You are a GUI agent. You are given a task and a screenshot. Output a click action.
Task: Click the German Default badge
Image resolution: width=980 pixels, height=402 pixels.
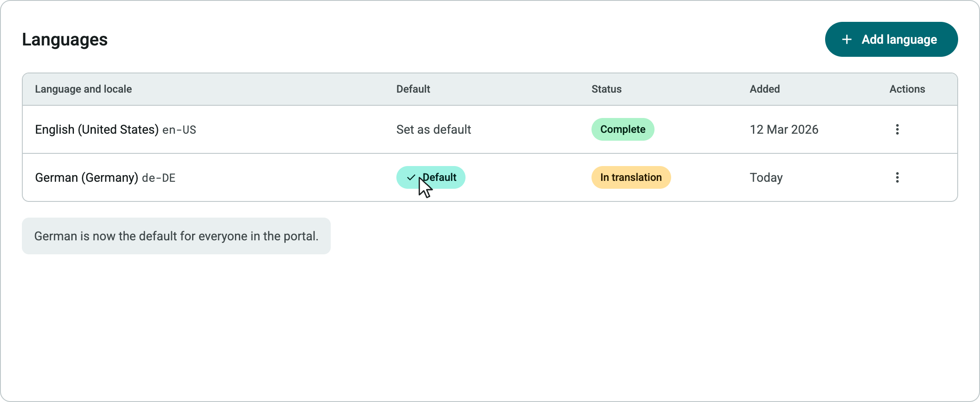(430, 177)
